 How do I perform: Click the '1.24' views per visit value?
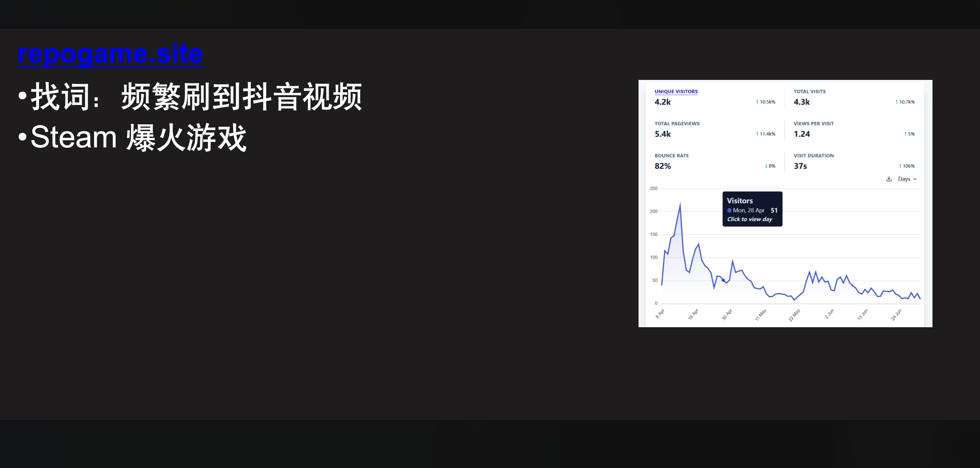(802, 134)
